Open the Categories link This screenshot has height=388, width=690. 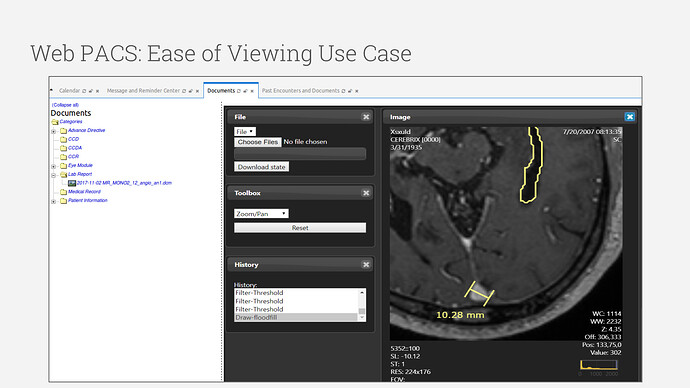(x=71, y=121)
